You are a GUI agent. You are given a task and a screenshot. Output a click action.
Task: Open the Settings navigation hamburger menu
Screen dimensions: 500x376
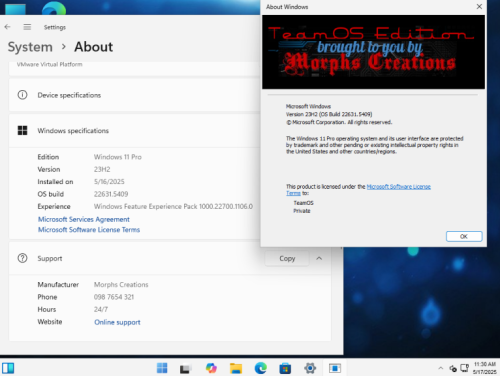27,27
